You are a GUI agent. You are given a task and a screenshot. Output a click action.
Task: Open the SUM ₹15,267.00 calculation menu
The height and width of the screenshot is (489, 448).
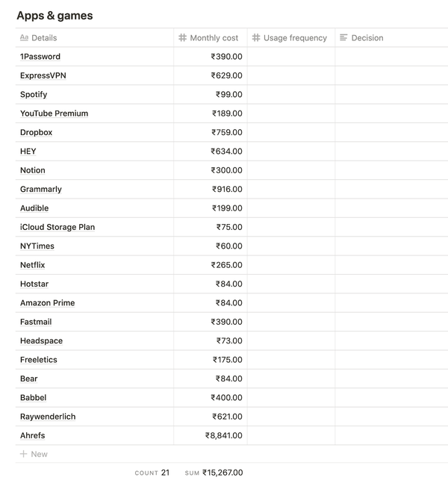[214, 473]
